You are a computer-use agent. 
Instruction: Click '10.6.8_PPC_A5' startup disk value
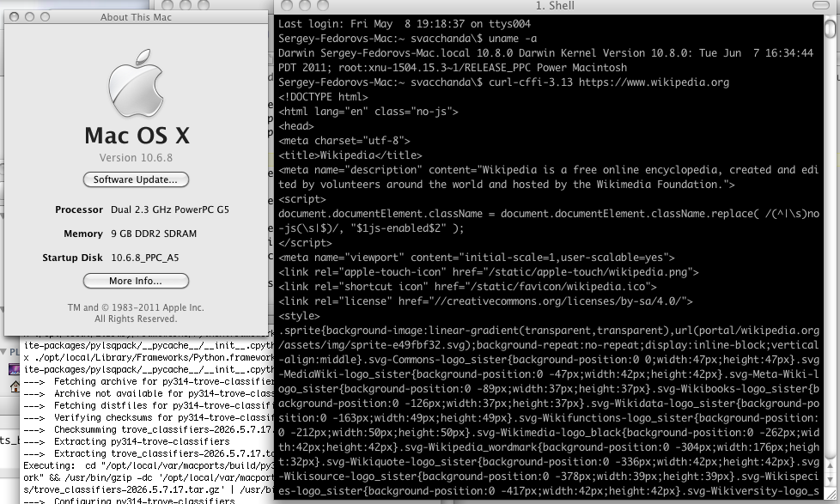(x=145, y=258)
